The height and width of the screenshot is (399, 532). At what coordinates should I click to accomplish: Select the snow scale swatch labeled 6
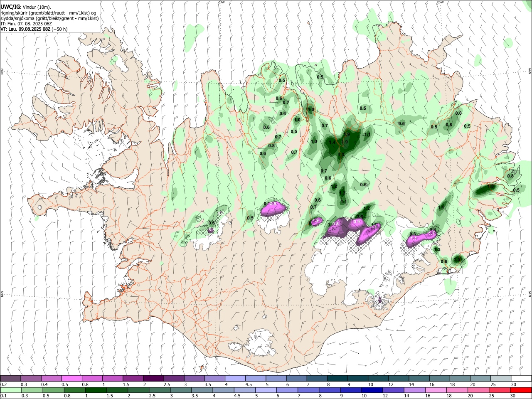point(296,378)
